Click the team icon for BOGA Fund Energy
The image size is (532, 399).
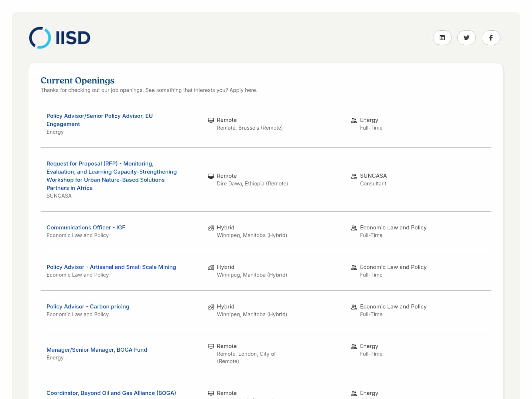[x=354, y=347]
